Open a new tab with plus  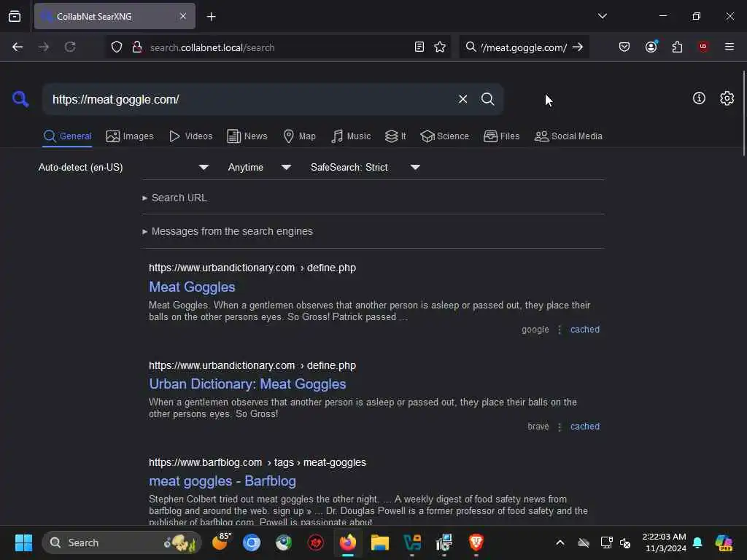tap(211, 17)
